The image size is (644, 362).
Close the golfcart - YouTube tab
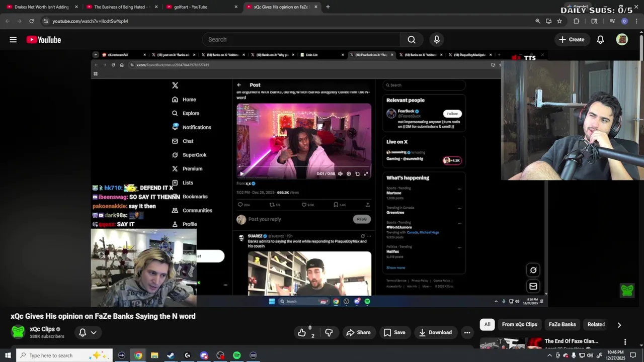(x=236, y=7)
